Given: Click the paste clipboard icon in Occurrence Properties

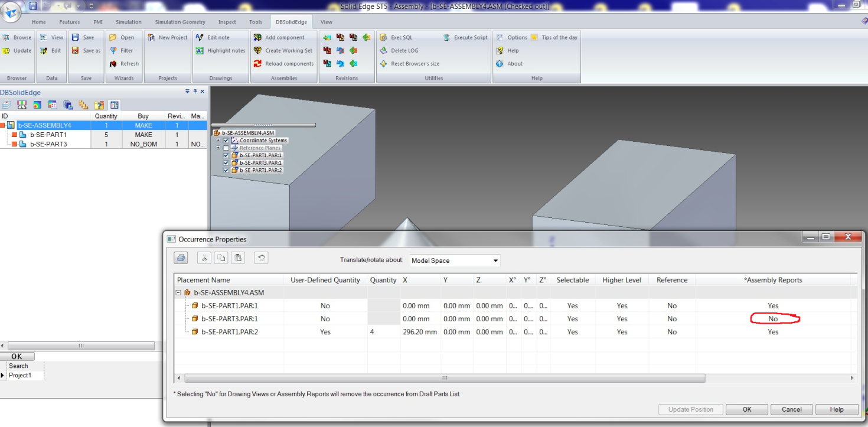Looking at the screenshot, I should tap(237, 257).
